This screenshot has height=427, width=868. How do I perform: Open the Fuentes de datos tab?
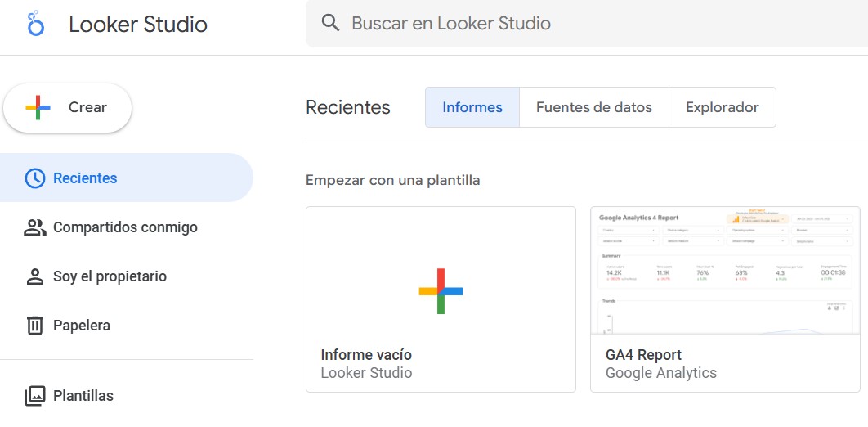pos(593,107)
